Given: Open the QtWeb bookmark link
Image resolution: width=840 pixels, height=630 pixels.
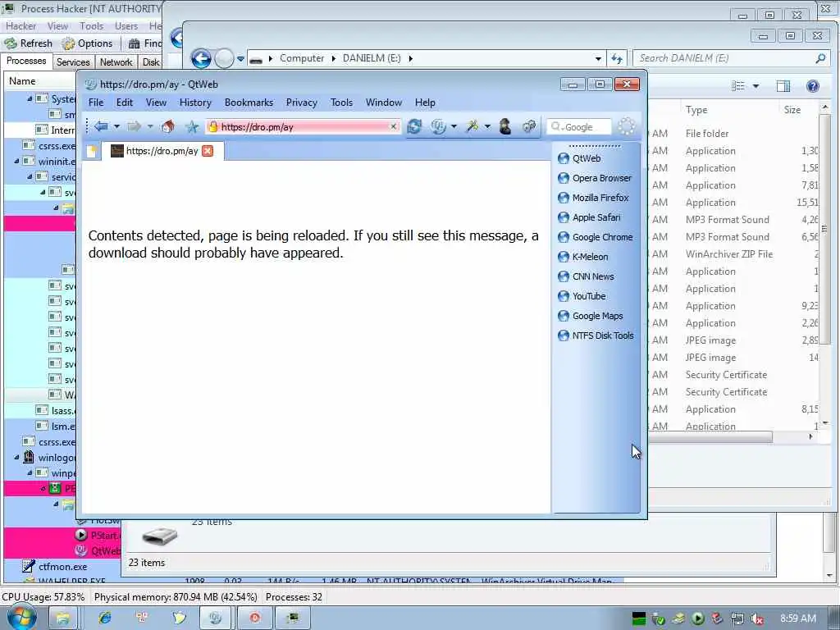Looking at the screenshot, I should [x=586, y=158].
